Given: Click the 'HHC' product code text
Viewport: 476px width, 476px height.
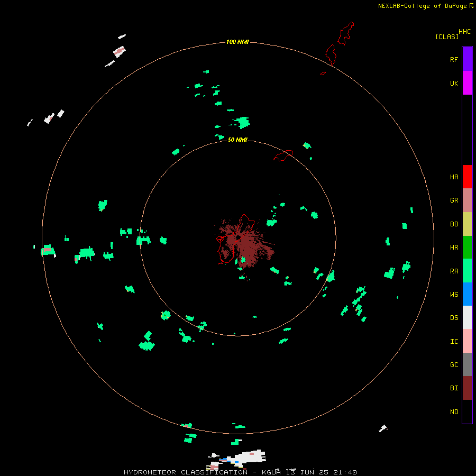Looking at the screenshot, I should pyautogui.click(x=464, y=32).
